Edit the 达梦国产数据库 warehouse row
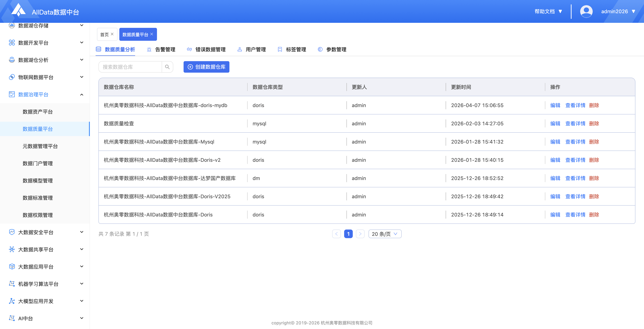644x329 pixels. tap(555, 178)
